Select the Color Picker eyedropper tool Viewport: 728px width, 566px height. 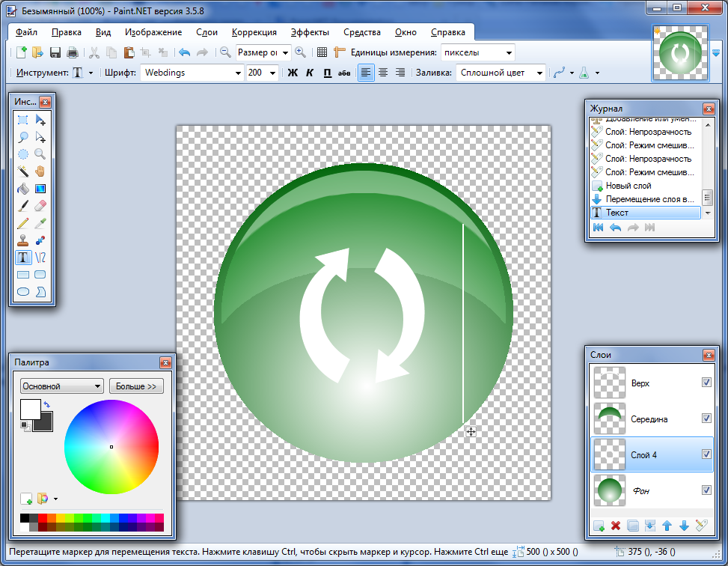(40, 223)
